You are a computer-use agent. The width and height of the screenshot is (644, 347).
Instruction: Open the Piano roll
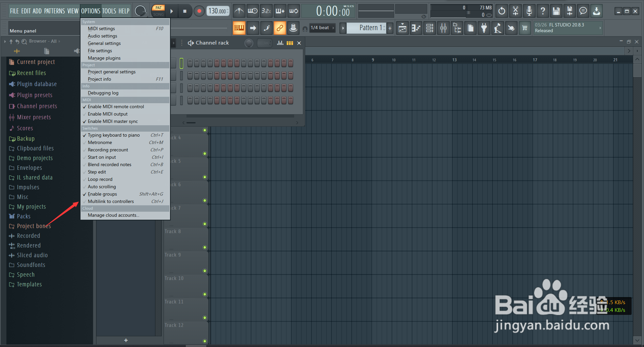[x=416, y=28]
